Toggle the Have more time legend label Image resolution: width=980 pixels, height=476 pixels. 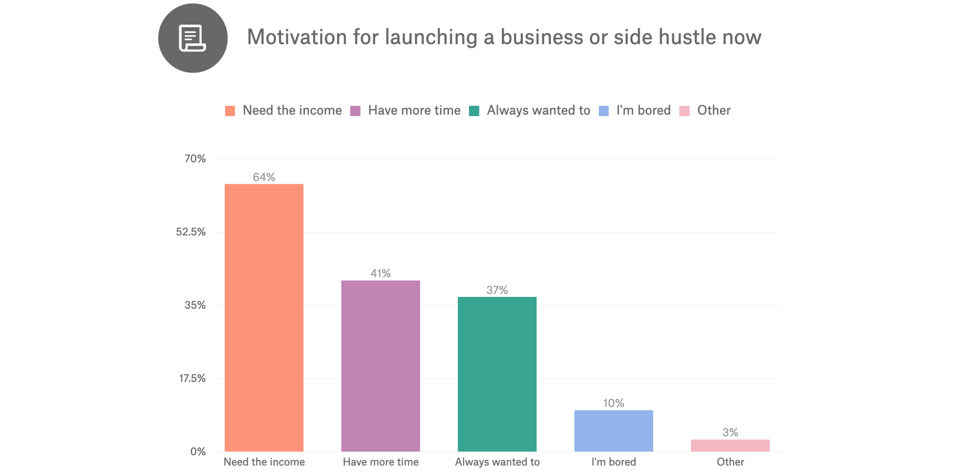(414, 110)
